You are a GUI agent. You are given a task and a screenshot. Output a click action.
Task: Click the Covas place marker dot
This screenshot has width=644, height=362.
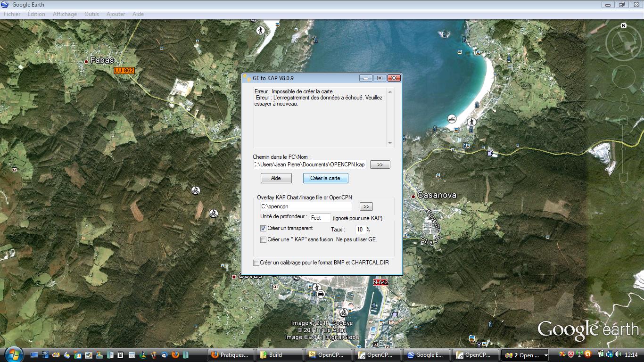pyautogui.click(x=233, y=277)
